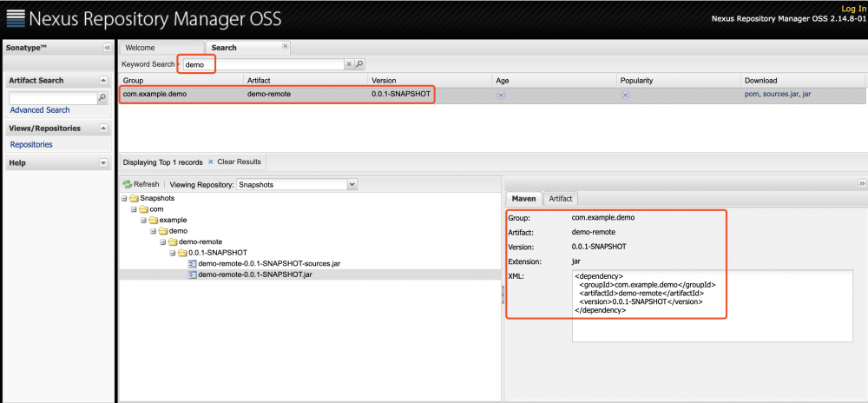
Task: Click the keyword search magnifier button
Action: (359, 64)
